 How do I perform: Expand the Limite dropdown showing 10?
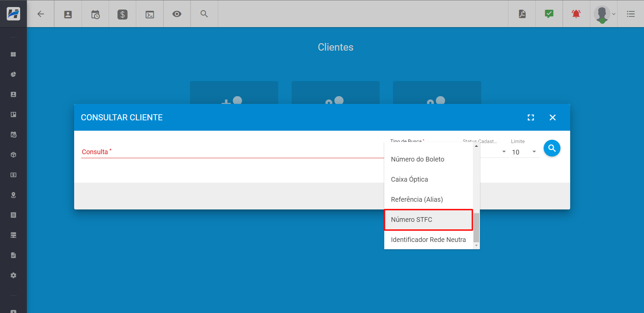pos(525,152)
